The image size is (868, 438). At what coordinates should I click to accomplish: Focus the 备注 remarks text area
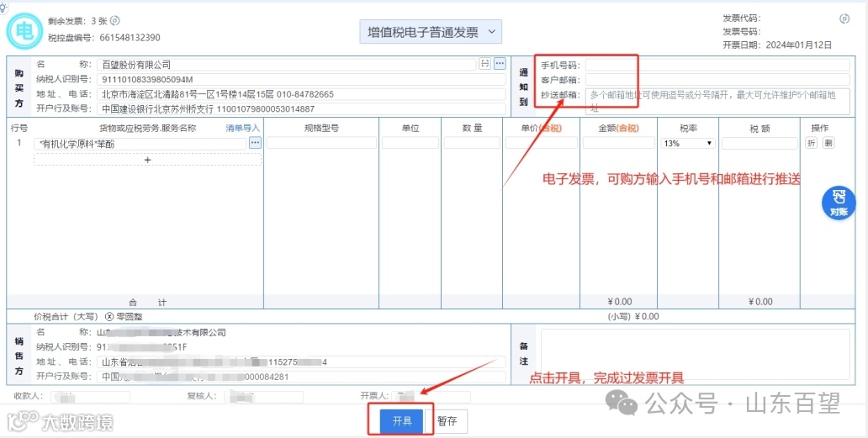tap(696, 355)
